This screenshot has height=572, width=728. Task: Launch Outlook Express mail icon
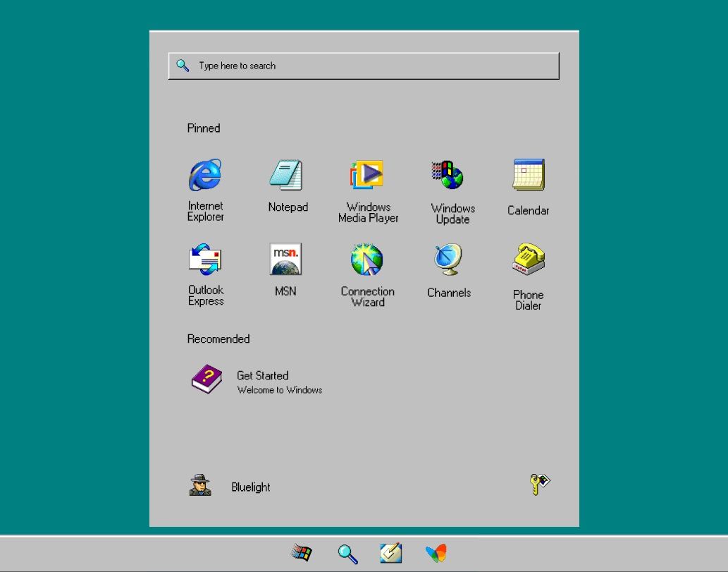tap(205, 260)
